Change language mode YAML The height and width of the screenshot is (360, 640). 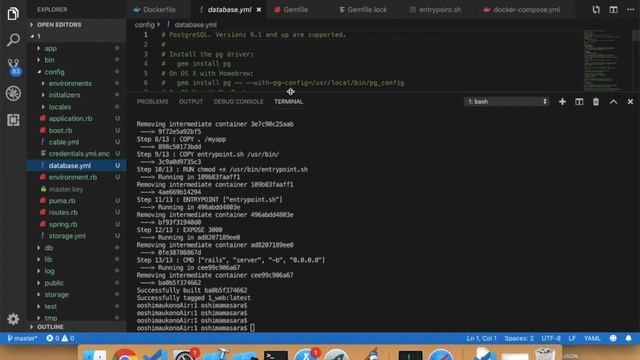pyautogui.click(x=592, y=338)
